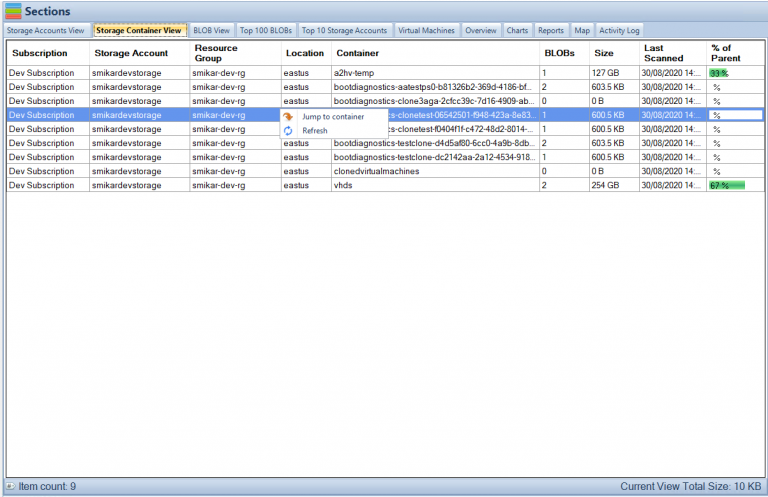The width and height of the screenshot is (768, 497).
Task: Sort by the BLOBs column header
Action: click(x=564, y=53)
